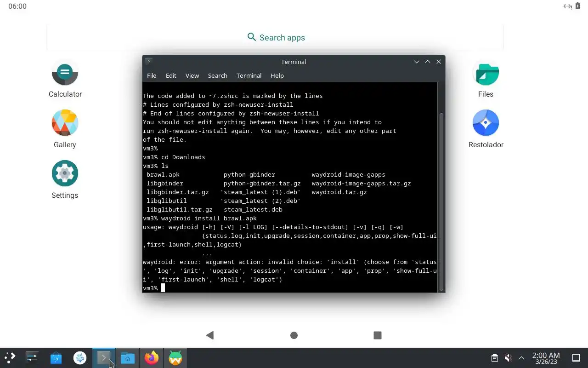Click waydroid.tar.gz in the listing
The width and height of the screenshot is (588, 368).
(339, 192)
